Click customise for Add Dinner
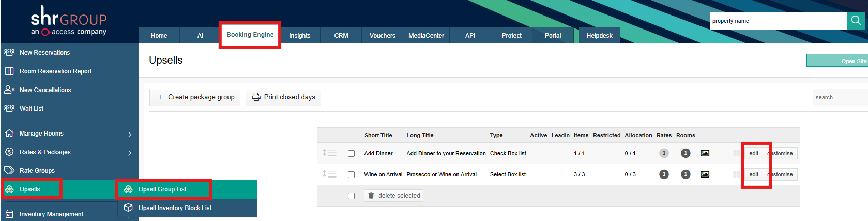The image size is (868, 221). (780, 153)
